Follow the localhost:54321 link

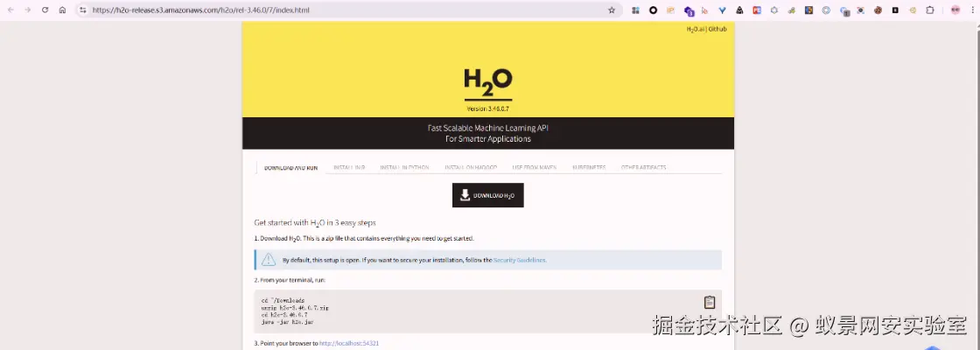pyautogui.click(x=349, y=343)
